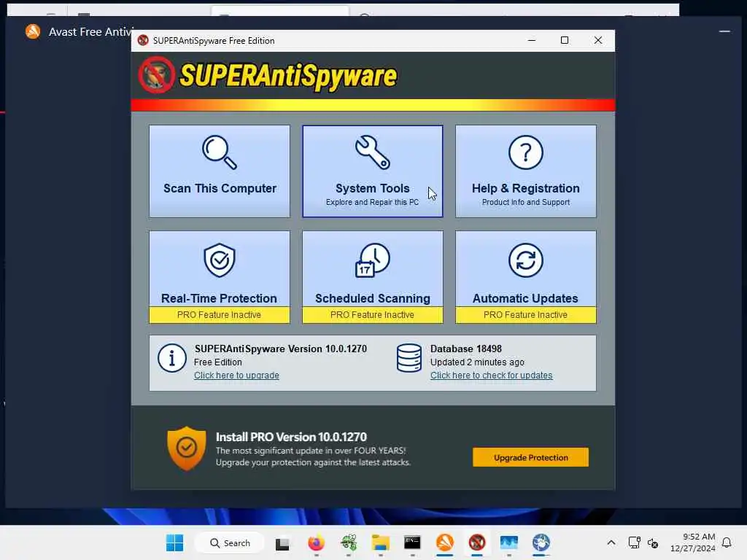Click the clock showing 9:52 AM
The height and width of the screenshot is (560, 747).
point(699,537)
